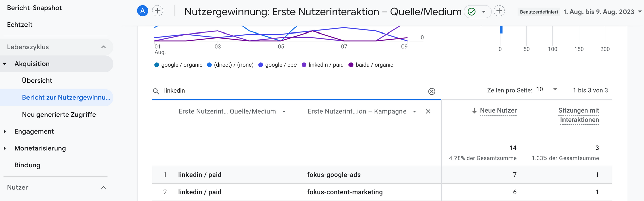Click the sort arrow on Neue Nutzer
This screenshot has height=201, width=644.
474,110
